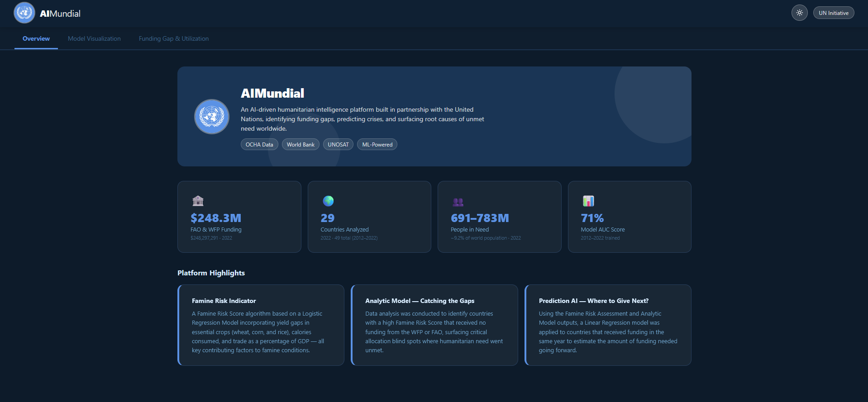Image resolution: width=868 pixels, height=402 pixels.
Task: Click the 29 countries analyzed value
Action: point(328,218)
